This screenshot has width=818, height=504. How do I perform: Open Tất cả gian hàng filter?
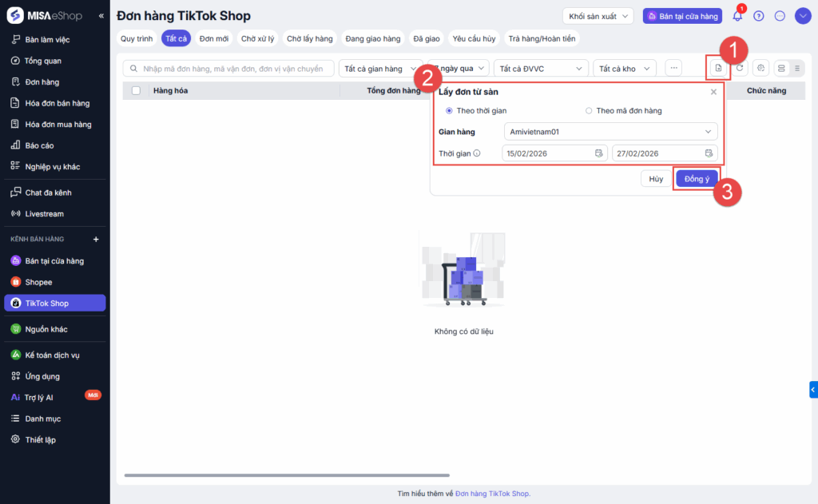381,69
